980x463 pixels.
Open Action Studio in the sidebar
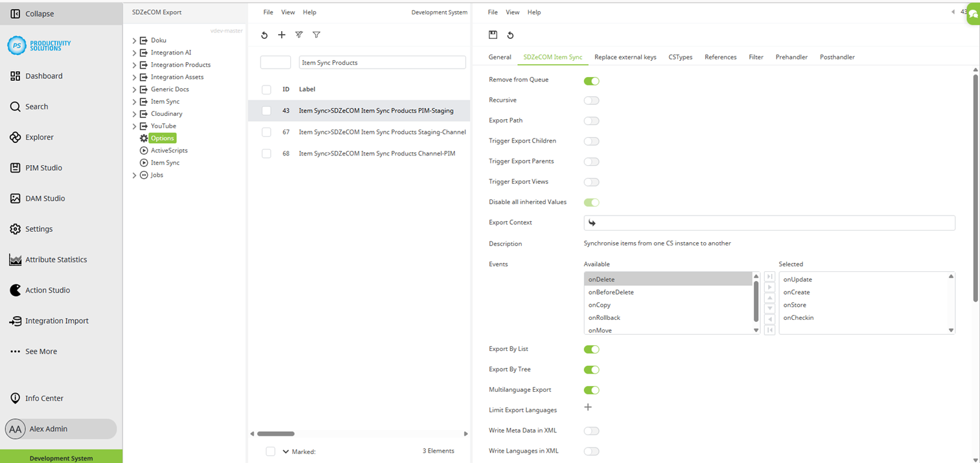(x=40, y=290)
